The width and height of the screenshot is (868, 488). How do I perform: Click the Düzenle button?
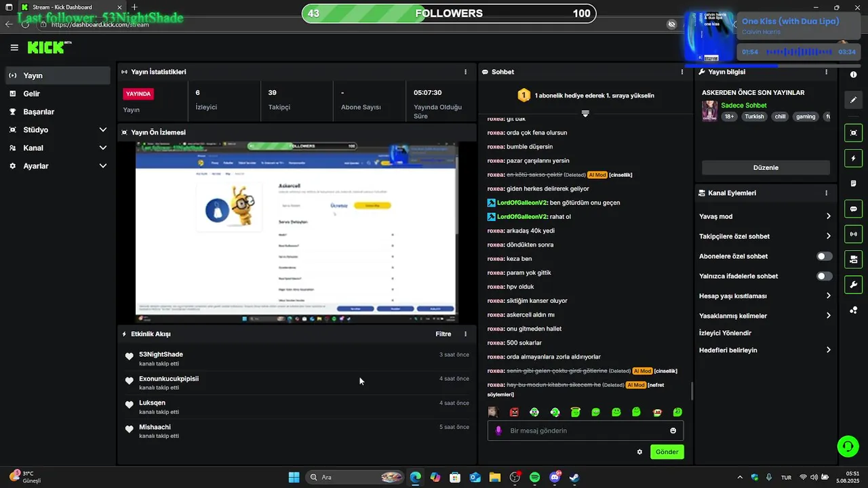[766, 167]
